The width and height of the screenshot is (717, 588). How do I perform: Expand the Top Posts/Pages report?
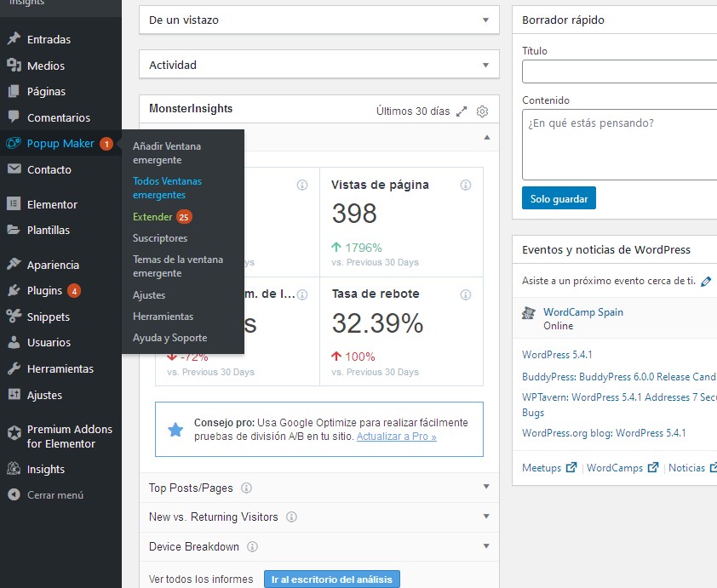486,487
